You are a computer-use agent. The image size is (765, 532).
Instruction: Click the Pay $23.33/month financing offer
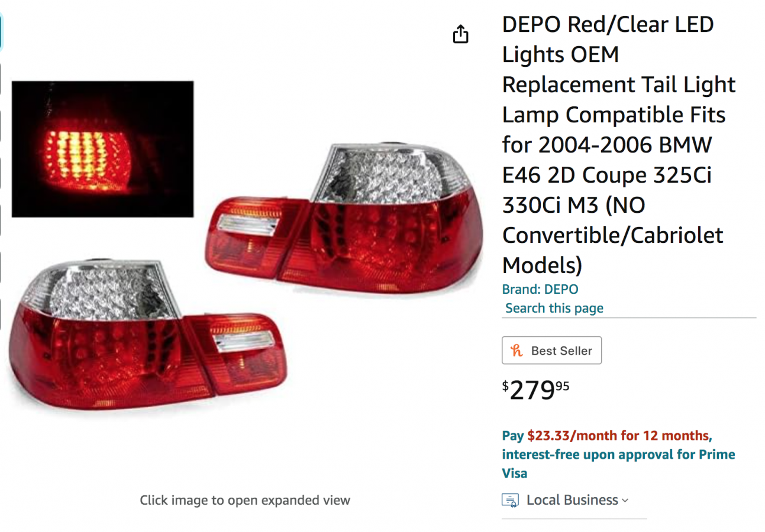click(606, 436)
